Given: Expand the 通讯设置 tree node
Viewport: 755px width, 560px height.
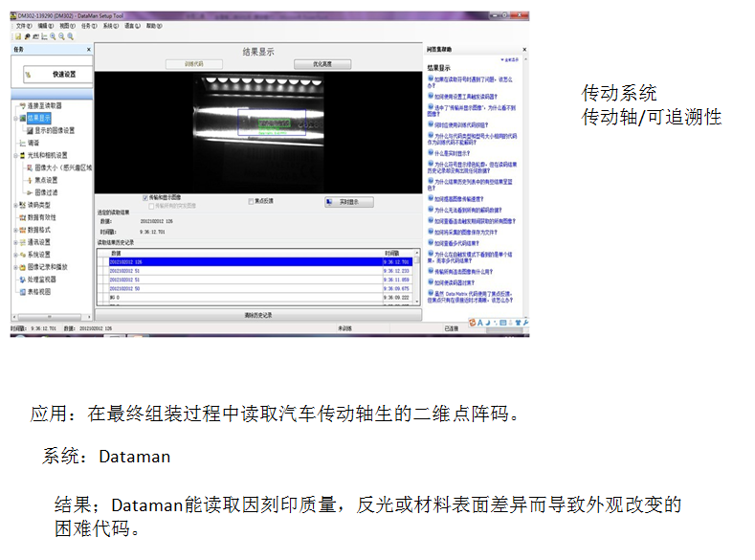Looking at the screenshot, I should coord(16,242).
